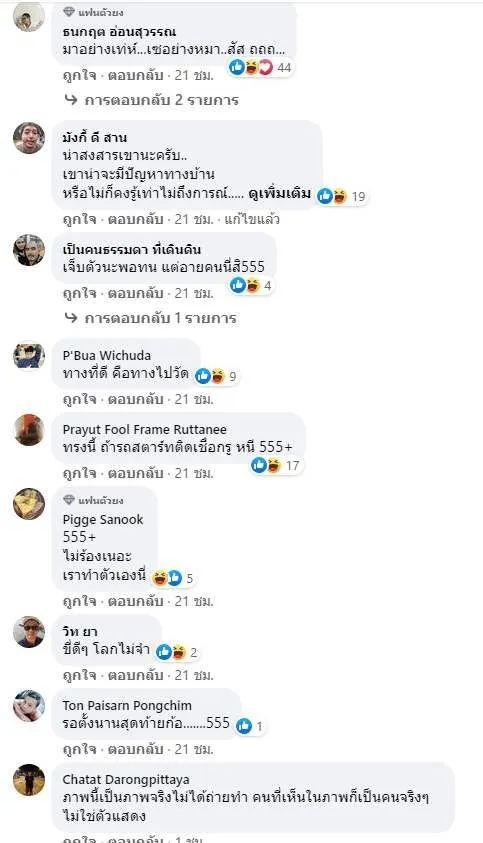
Task: Click like icon on Ton Paisarn Pongchim's comment
Action: [244, 726]
